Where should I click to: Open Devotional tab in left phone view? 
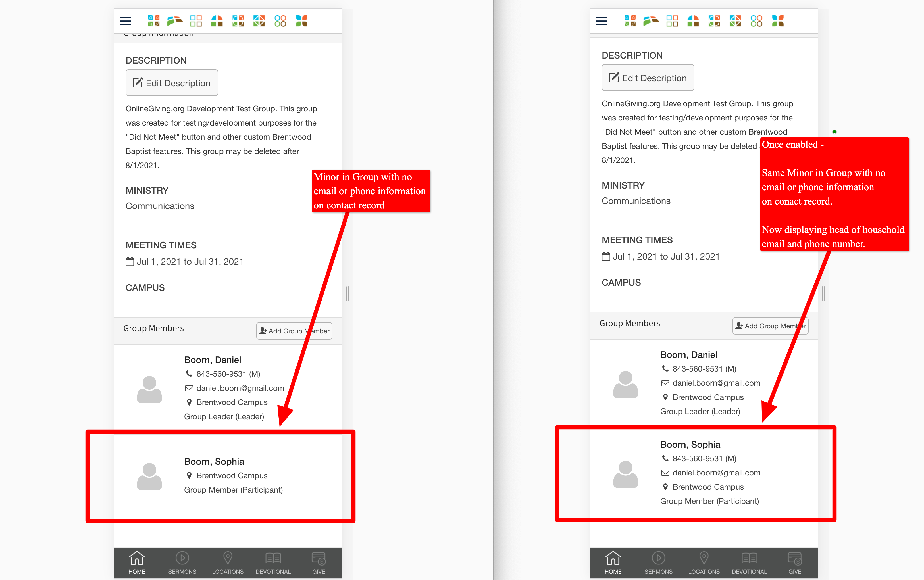(273, 563)
